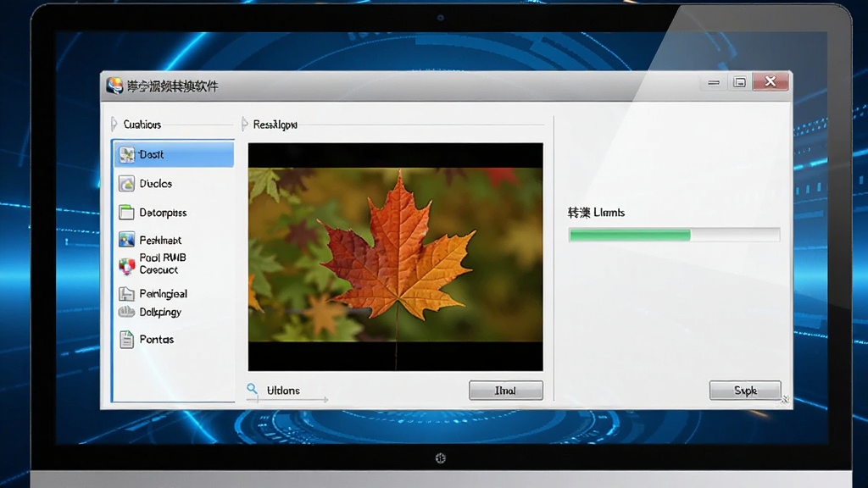This screenshot has width=868, height=488.
Task: Collapse the preview section header arrow
Action: coord(245,124)
